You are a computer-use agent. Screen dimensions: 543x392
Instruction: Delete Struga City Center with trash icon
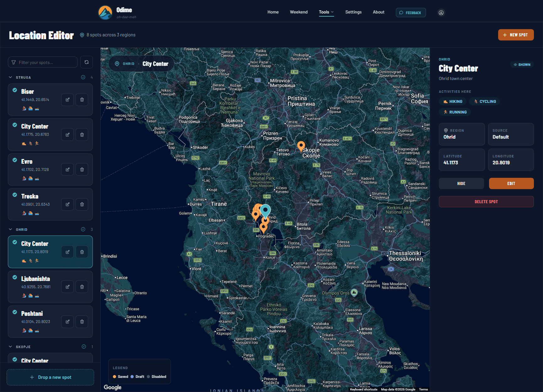coord(82,135)
